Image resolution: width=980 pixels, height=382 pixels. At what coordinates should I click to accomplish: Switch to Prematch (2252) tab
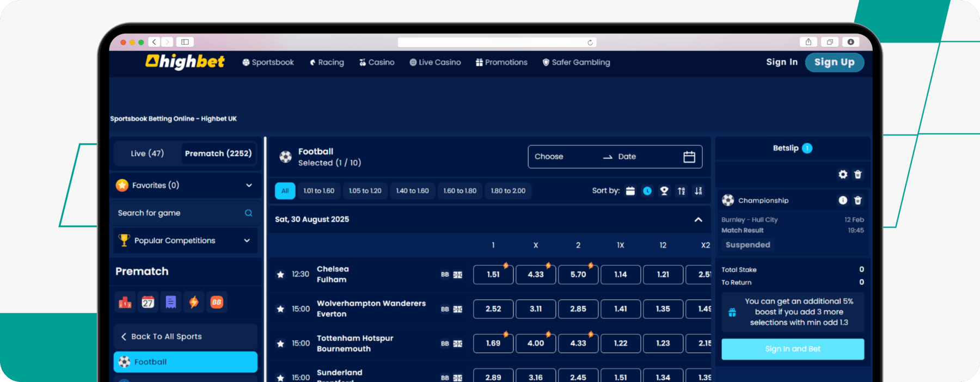218,153
